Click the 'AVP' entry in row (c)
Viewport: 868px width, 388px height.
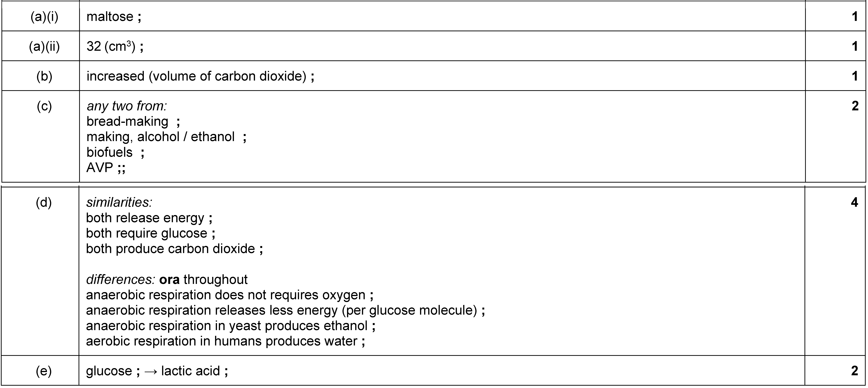click(x=100, y=168)
